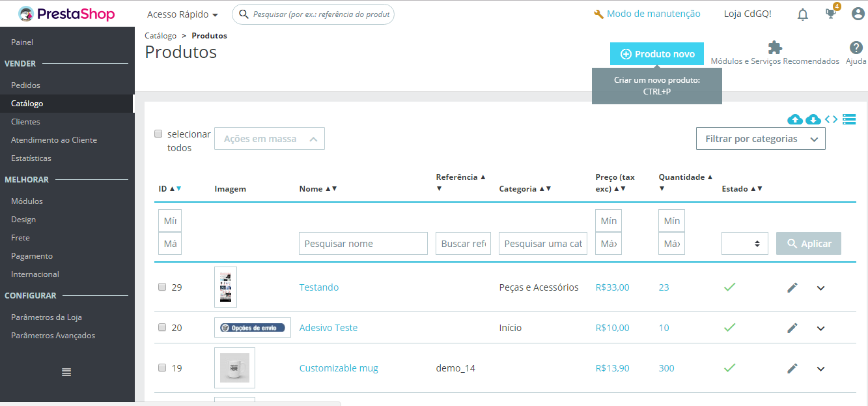
Task: Open the Acesso Rápido dropdown
Action: click(182, 14)
